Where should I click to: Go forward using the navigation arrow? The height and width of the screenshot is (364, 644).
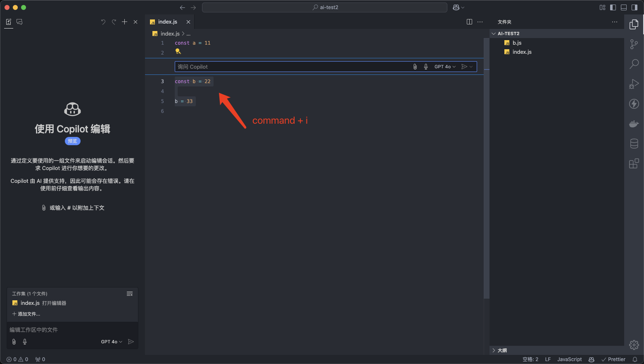click(193, 7)
